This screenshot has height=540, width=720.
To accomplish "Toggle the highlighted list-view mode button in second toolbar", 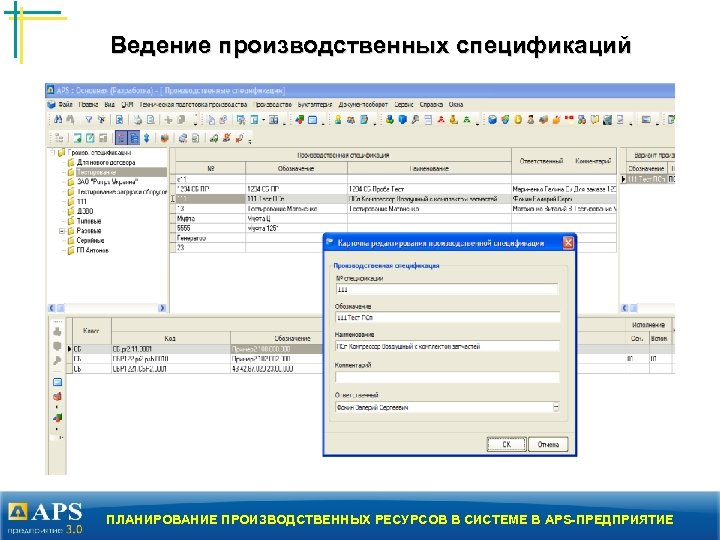I will coord(134,138).
